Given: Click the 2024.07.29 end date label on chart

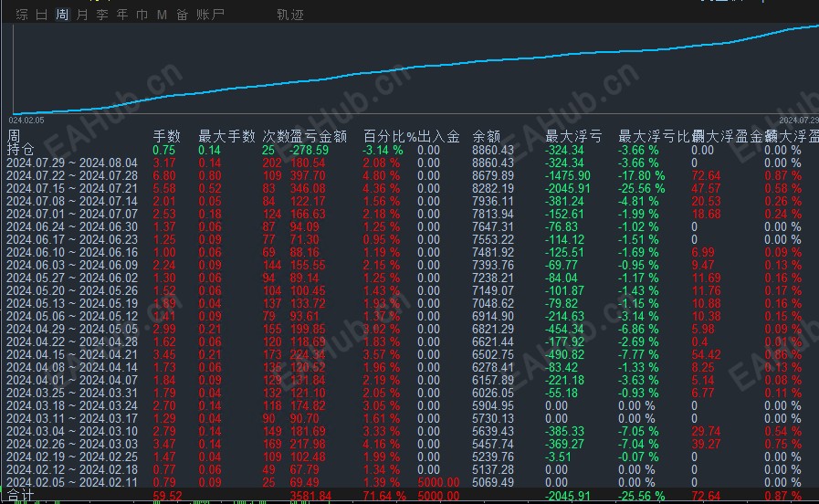Looking at the screenshot, I should click(x=799, y=121).
